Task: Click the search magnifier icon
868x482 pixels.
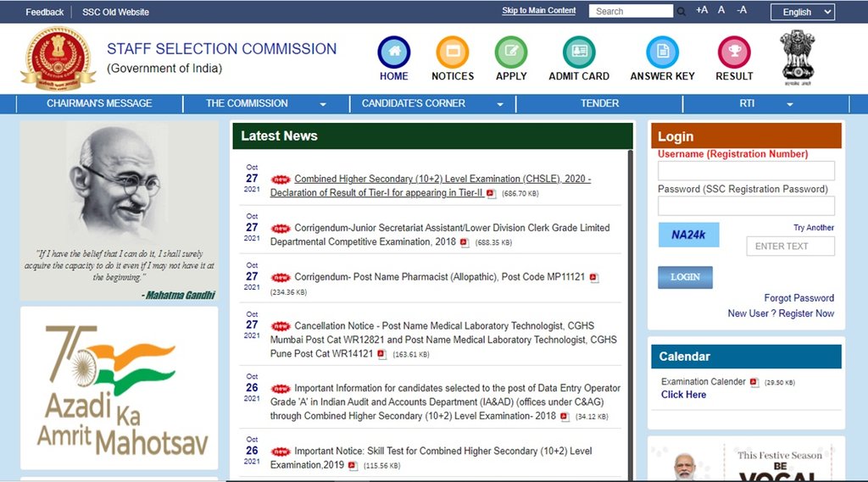Action: point(682,11)
